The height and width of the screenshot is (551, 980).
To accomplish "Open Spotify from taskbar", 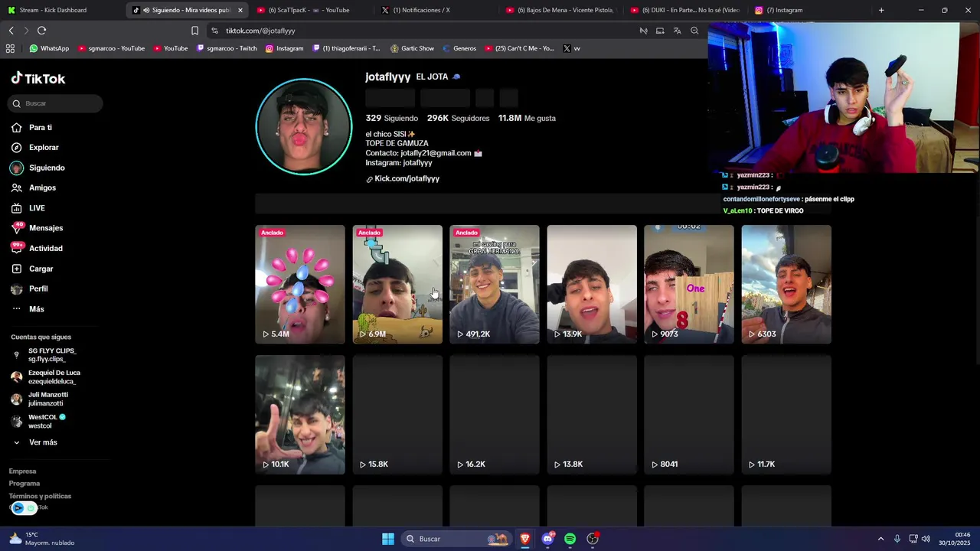I will pyautogui.click(x=570, y=539).
